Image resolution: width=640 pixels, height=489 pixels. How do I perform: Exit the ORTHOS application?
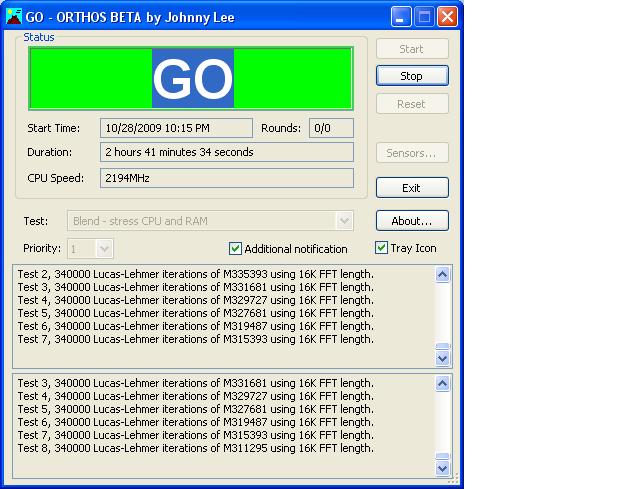point(412,188)
